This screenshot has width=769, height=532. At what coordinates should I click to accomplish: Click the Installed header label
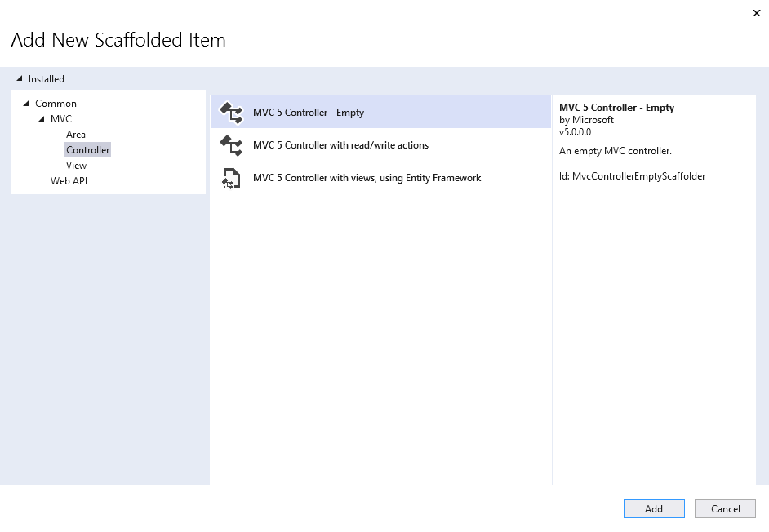coord(46,79)
